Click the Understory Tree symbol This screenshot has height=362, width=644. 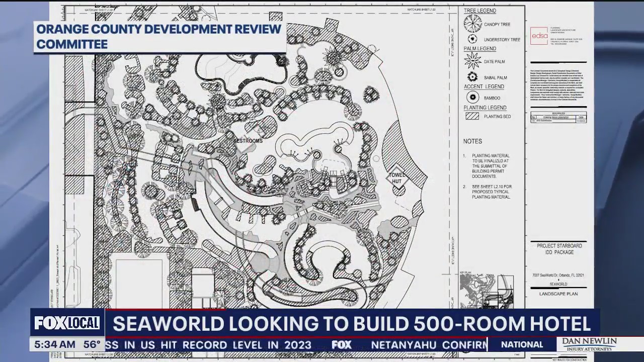pos(472,38)
